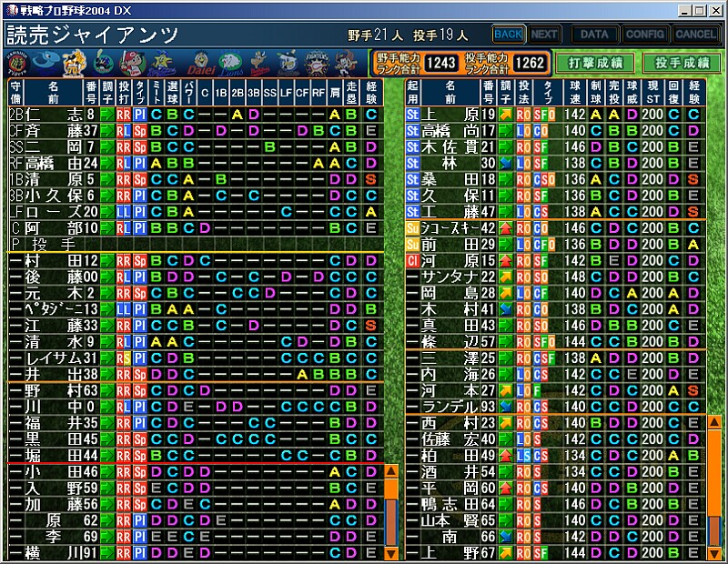Click the NEXT button
Image resolution: width=728 pixels, height=564 pixels.
(x=544, y=35)
